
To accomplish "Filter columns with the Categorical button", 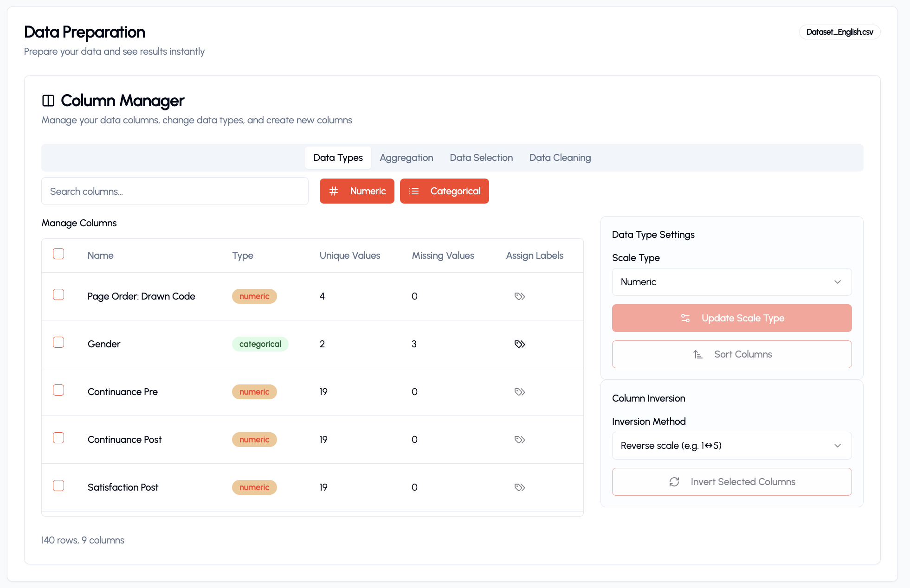I will coord(445,191).
